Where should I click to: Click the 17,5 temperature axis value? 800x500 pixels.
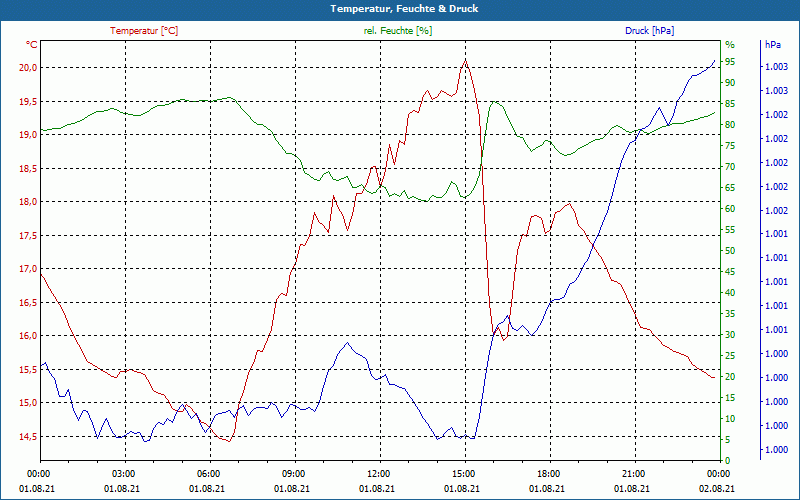pos(28,236)
